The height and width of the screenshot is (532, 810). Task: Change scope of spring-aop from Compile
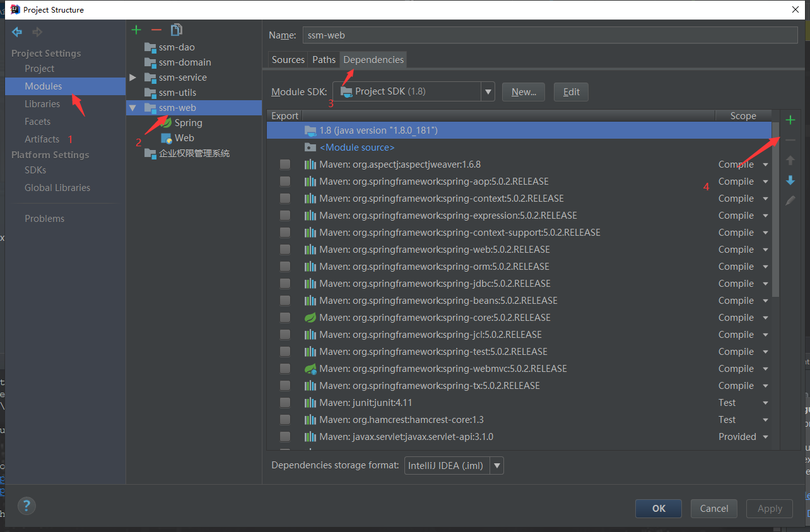tap(765, 181)
